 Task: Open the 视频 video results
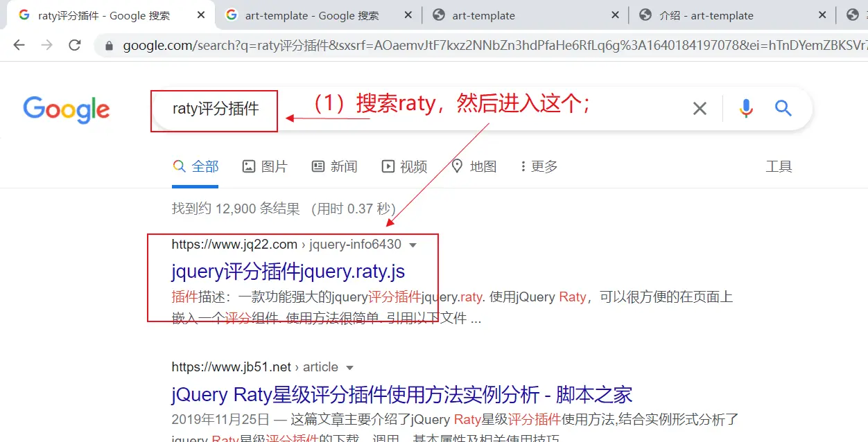tap(404, 166)
